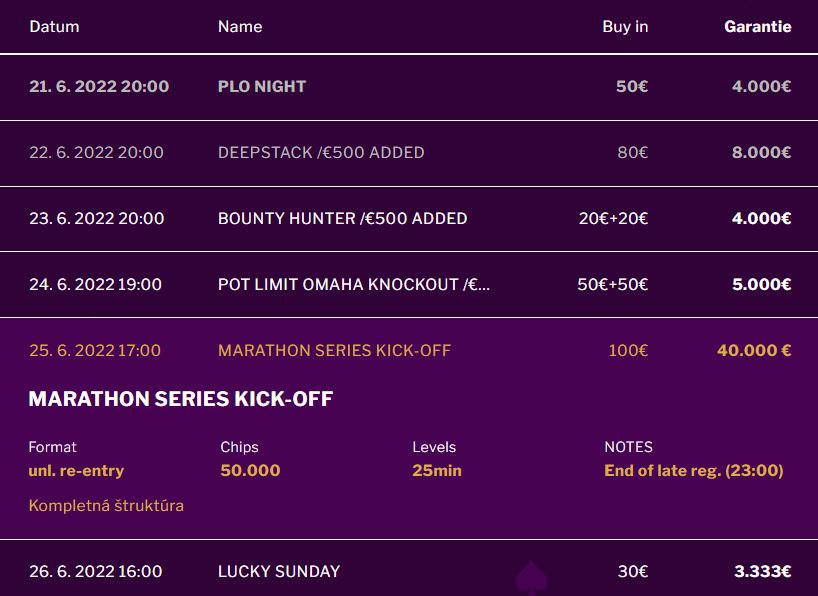Click the unl. re-entry format value
Viewport: 818px width, 596px height.
76,470
